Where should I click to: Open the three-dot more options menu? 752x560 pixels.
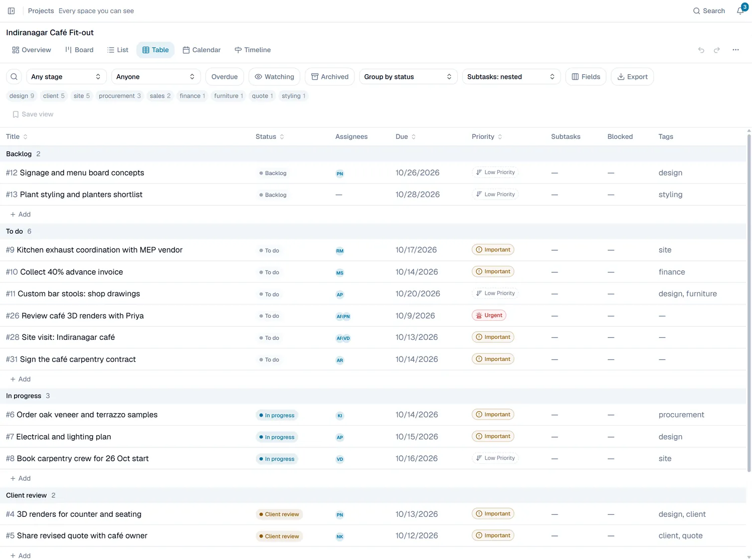(735, 50)
